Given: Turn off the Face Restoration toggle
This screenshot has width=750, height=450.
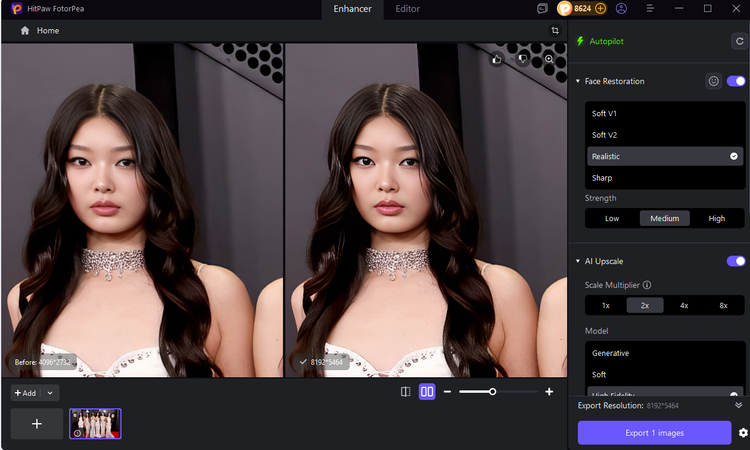Looking at the screenshot, I should pos(736,81).
